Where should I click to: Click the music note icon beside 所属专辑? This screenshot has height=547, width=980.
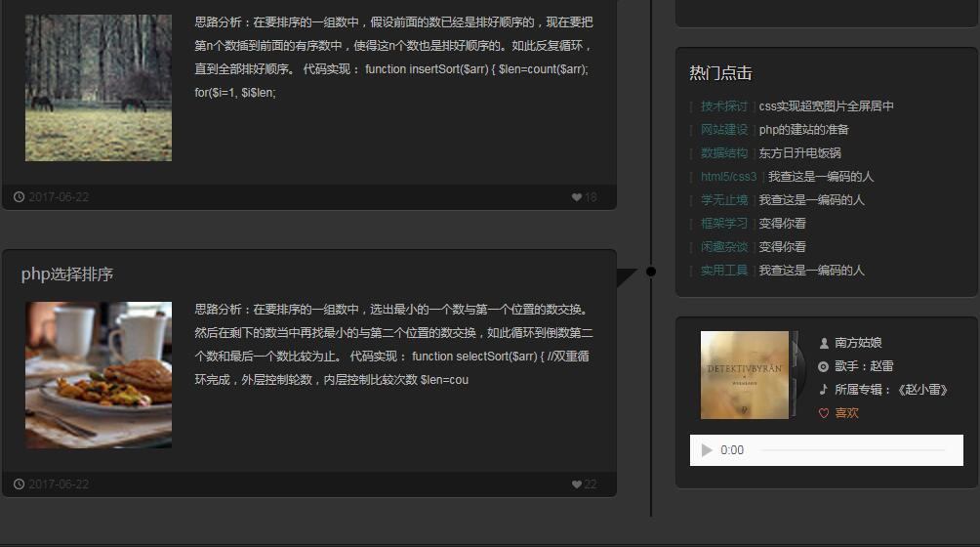point(824,390)
